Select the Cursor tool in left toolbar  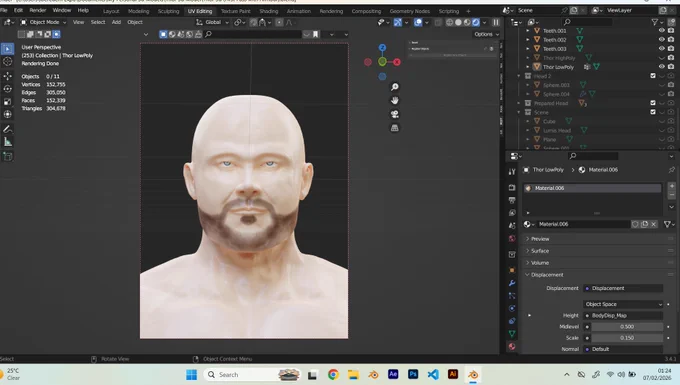coord(7,62)
